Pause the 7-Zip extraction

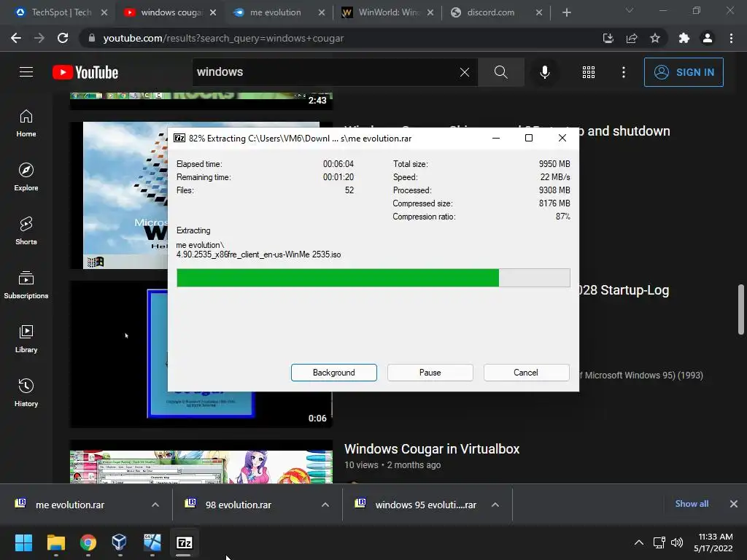(x=430, y=373)
